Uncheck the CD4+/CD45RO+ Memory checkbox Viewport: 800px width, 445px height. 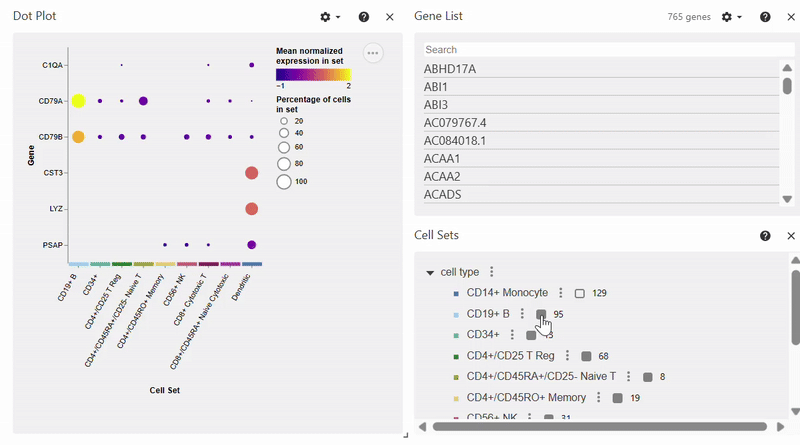point(618,398)
